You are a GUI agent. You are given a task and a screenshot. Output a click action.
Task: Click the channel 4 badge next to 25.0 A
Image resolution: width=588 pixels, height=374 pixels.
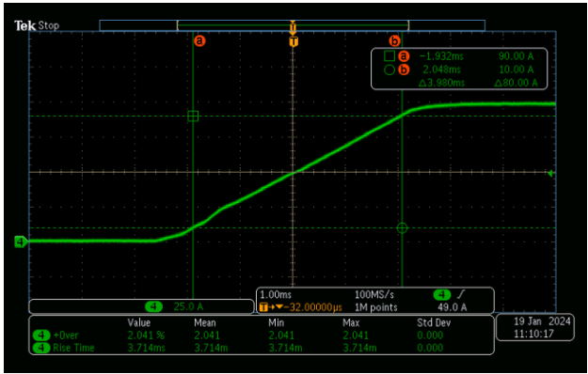click(x=153, y=307)
